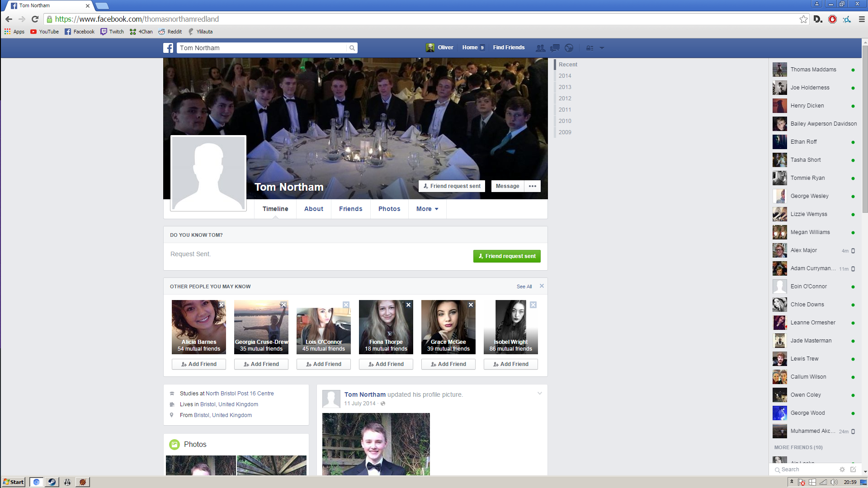This screenshot has width=868, height=488.
Task: Jump to 2011 on the timeline
Action: click(x=565, y=110)
